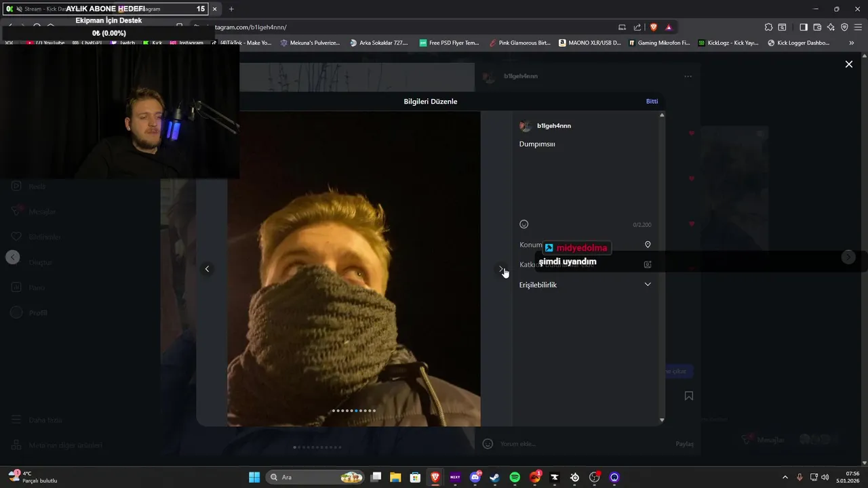Open Task View from the taskbar
This screenshot has width=868, height=488.
coord(376,477)
